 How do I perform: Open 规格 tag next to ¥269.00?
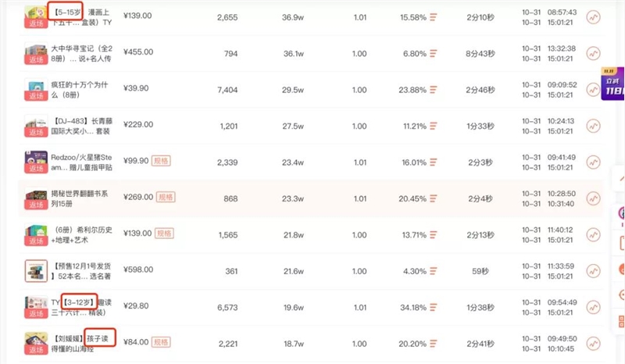pos(166,197)
